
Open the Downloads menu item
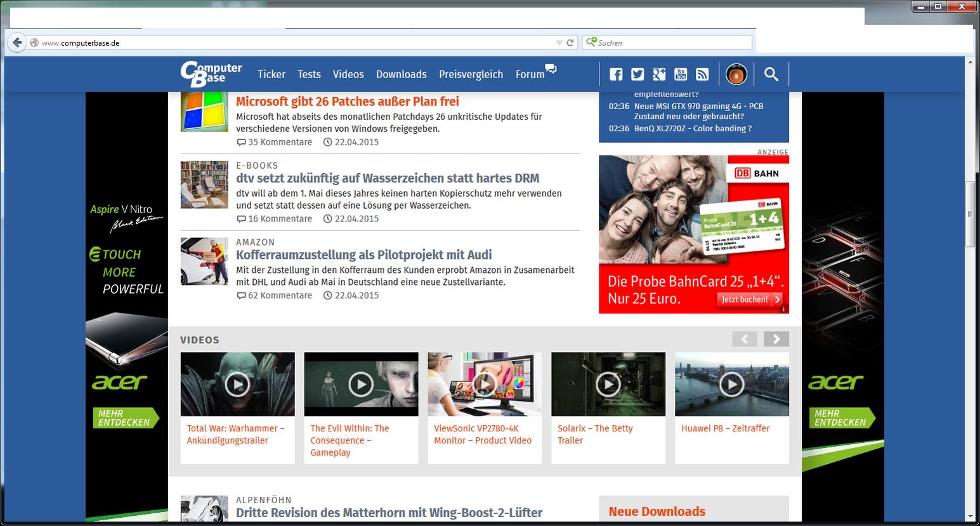point(402,74)
